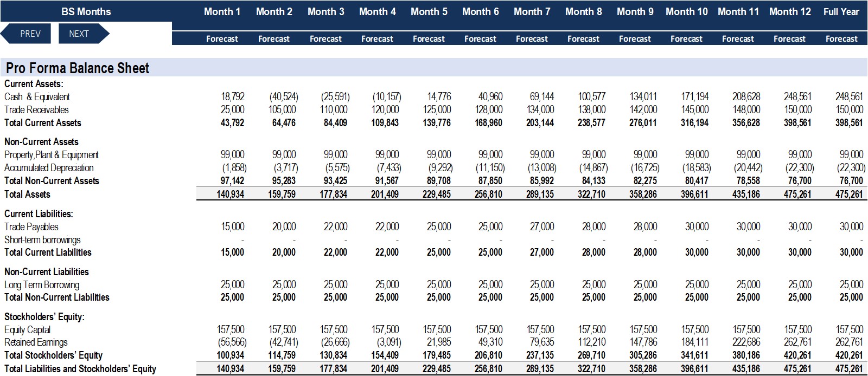This screenshot has width=868, height=376.
Task: Select the Full Year column header
Action: click(x=841, y=11)
